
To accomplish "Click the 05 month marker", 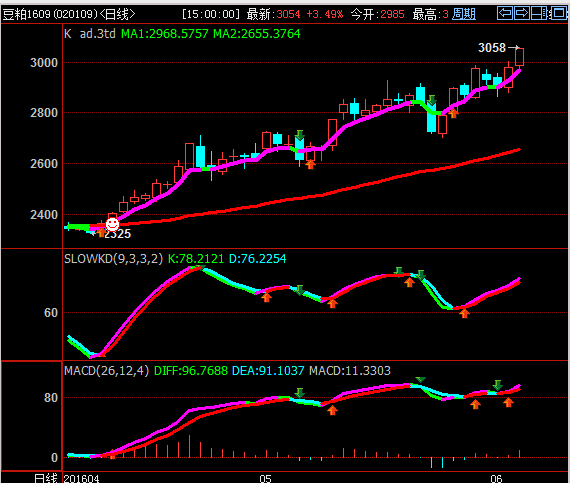I will [265, 478].
